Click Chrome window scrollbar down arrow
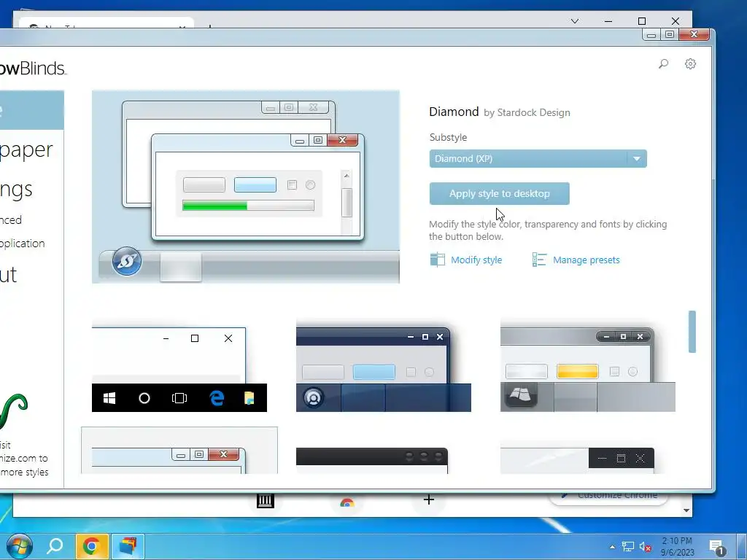This screenshot has height=560, width=747. tap(686, 510)
